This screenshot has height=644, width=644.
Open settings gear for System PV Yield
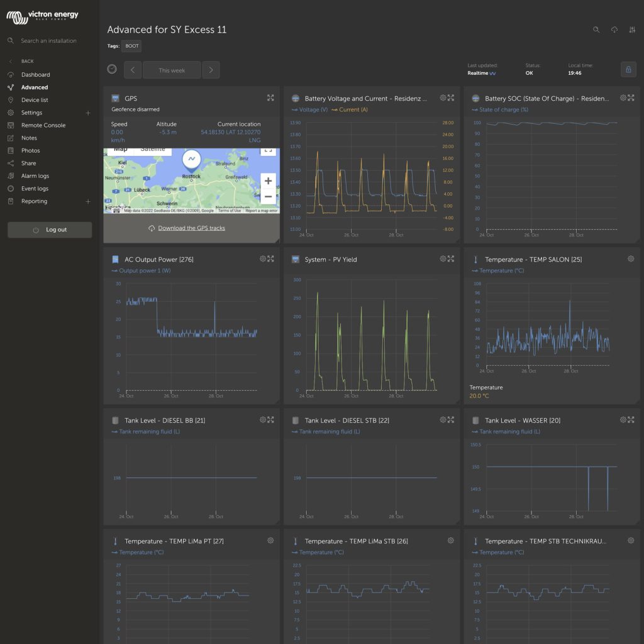click(443, 258)
